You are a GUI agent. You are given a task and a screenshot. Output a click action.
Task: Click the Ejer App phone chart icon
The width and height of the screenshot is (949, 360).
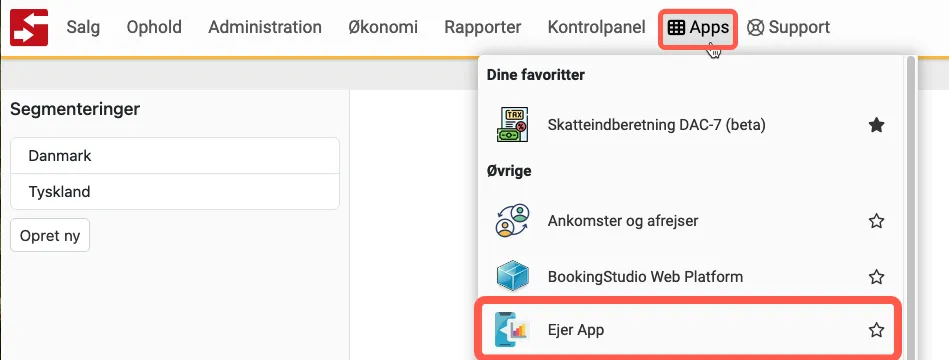pos(512,330)
